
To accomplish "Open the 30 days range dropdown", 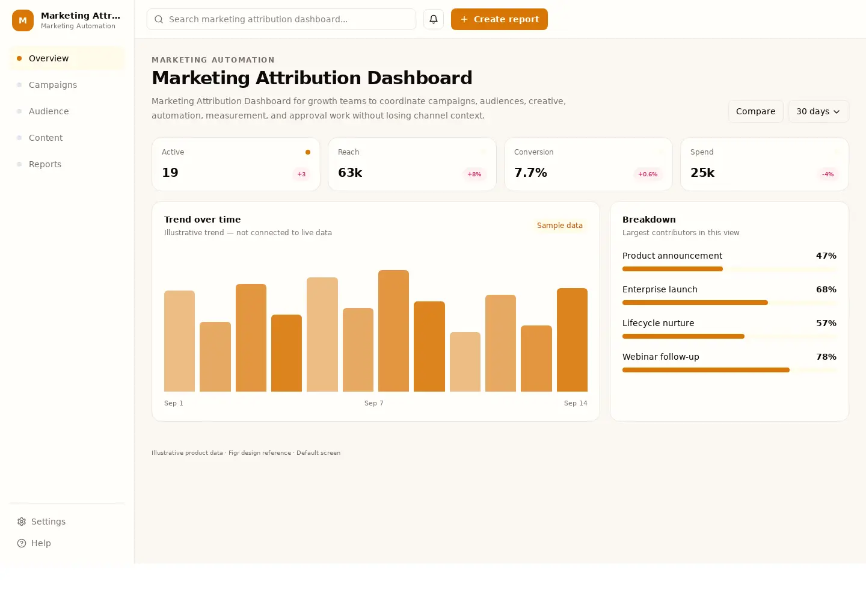I will click(x=818, y=111).
